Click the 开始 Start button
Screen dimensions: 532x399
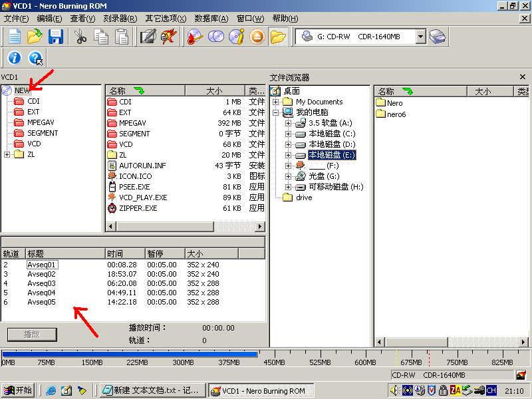(19, 391)
